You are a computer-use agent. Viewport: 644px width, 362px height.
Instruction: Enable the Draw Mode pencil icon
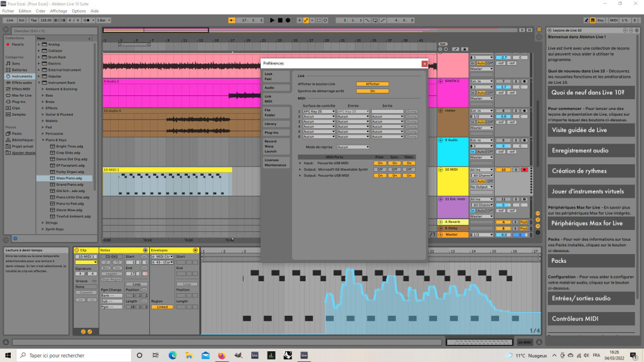click(x=586, y=20)
